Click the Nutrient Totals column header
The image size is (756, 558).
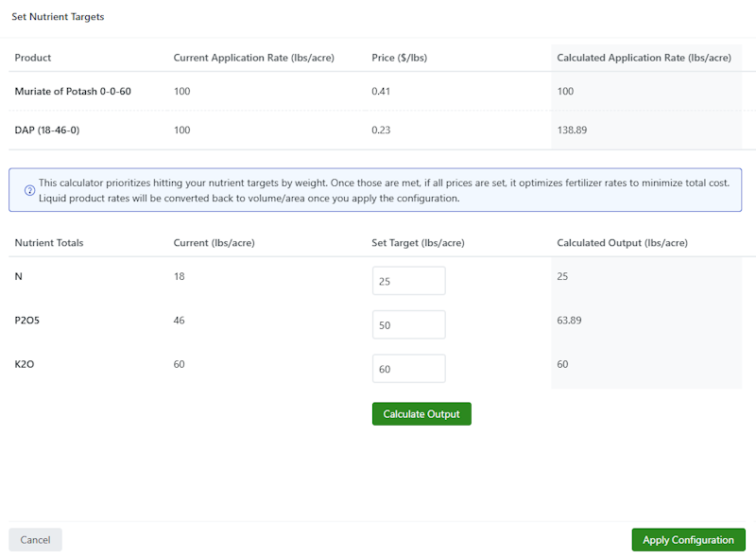click(x=49, y=243)
